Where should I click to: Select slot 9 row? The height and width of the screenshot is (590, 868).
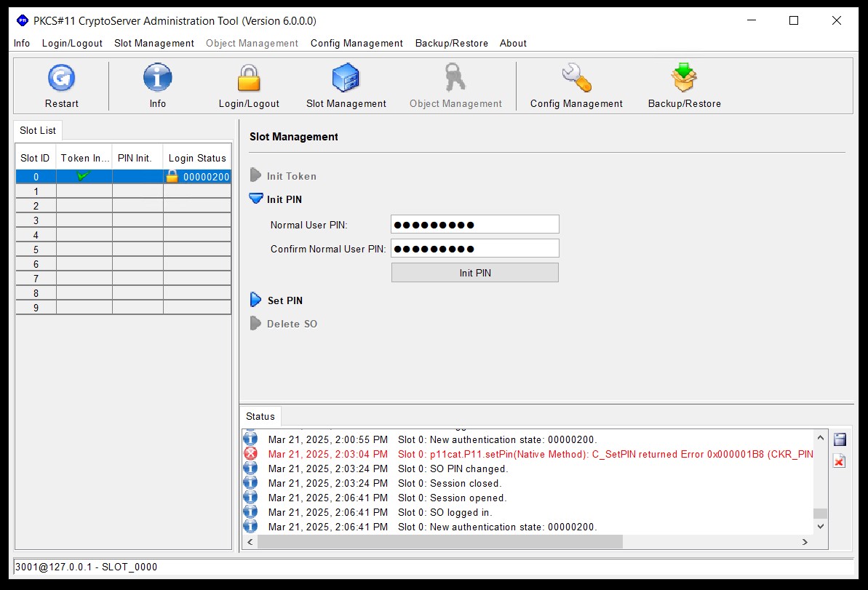tap(124, 307)
